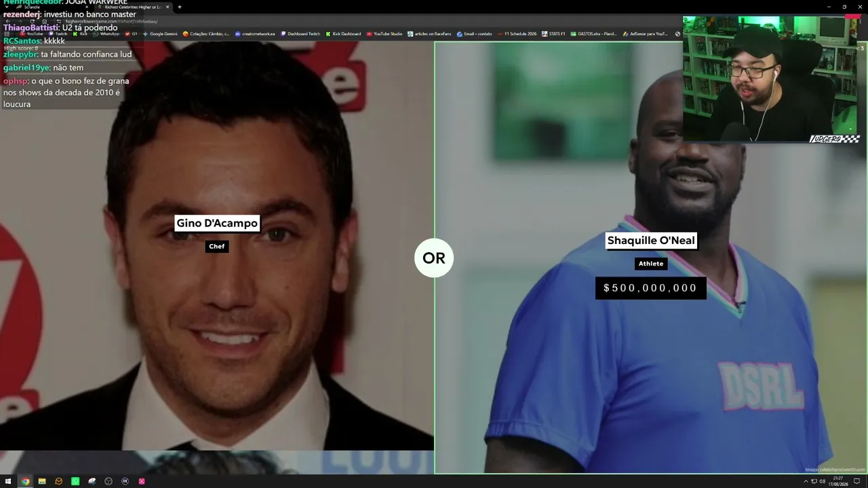This screenshot has width=868, height=488.
Task: Open the YouTube bookmark
Action: [32, 34]
